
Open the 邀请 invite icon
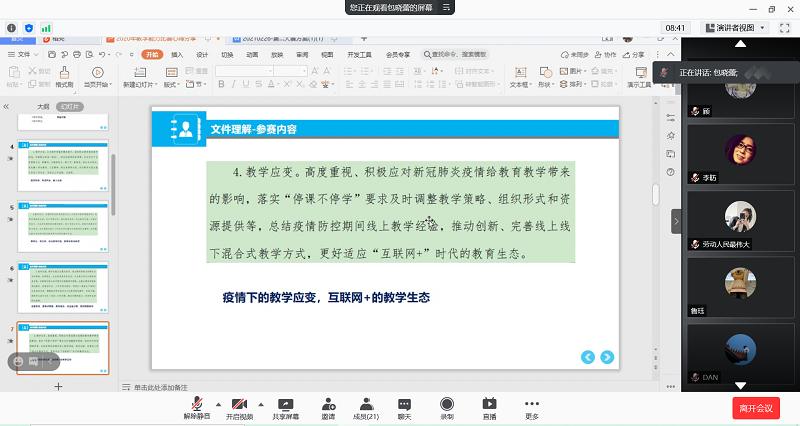tap(328, 406)
